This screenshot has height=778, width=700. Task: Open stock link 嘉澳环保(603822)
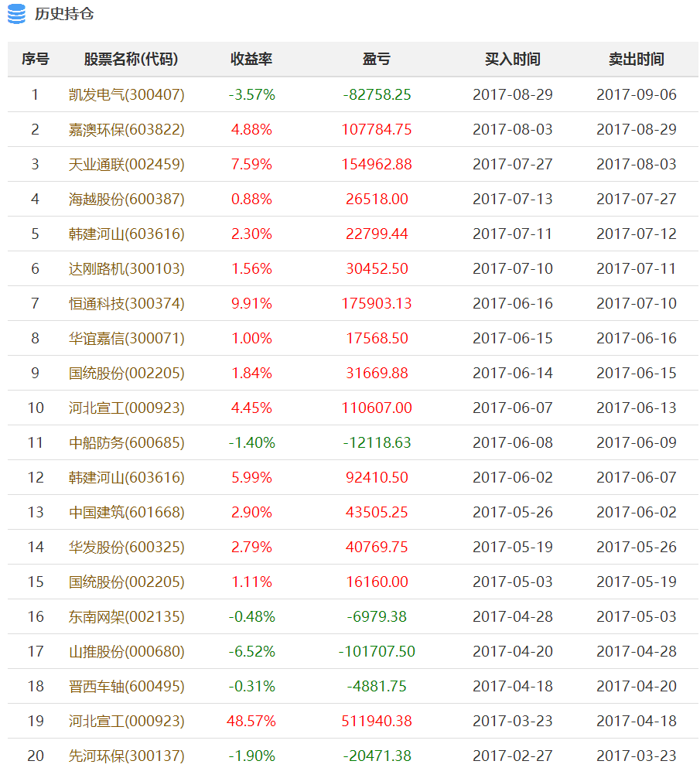click(x=127, y=129)
